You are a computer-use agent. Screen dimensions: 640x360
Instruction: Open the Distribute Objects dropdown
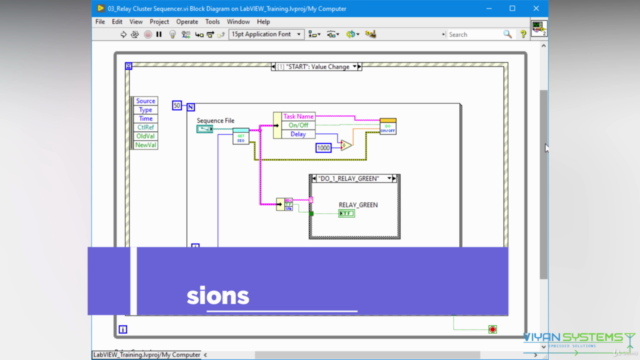click(x=333, y=35)
